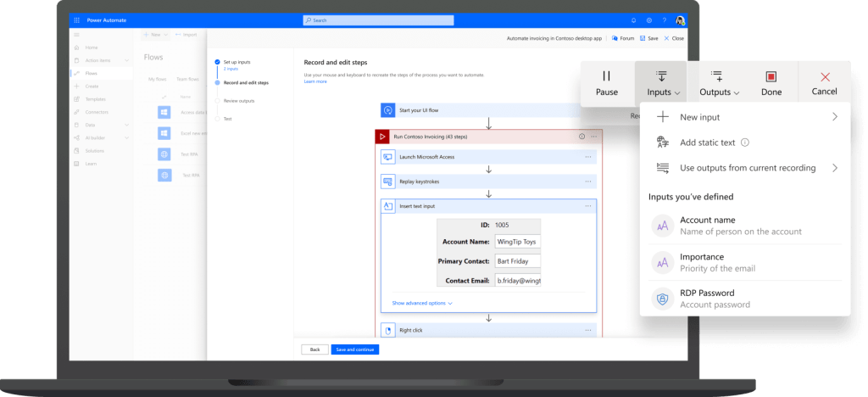868x397 pixels.
Task: Click the Launch Microsoft Access step icon
Action: [388, 157]
